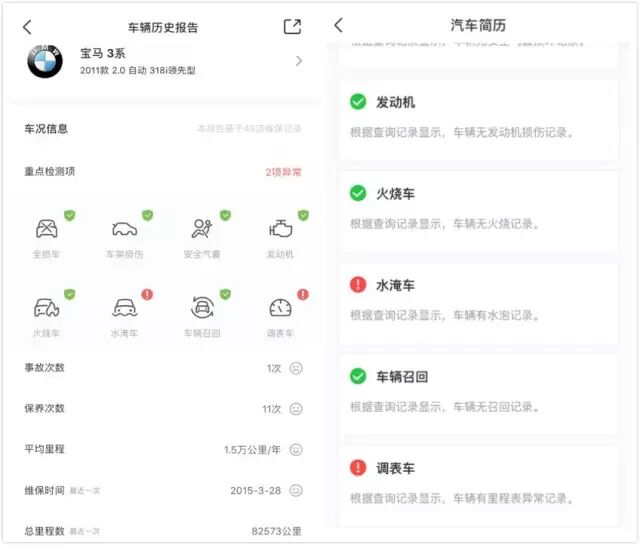Tap the green check beside 发动机 card
640x545 pixels.
coord(358,102)
